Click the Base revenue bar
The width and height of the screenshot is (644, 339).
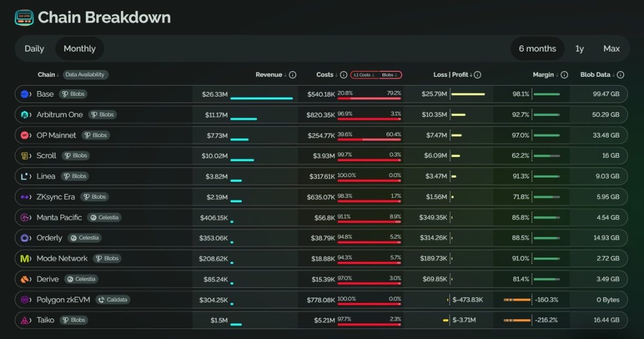(x=261, y=98)
